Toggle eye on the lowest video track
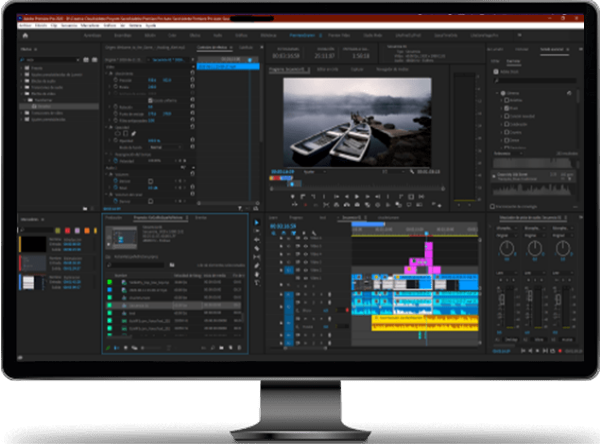This screenshot has width=600, height=444. [x=305, y=278]
